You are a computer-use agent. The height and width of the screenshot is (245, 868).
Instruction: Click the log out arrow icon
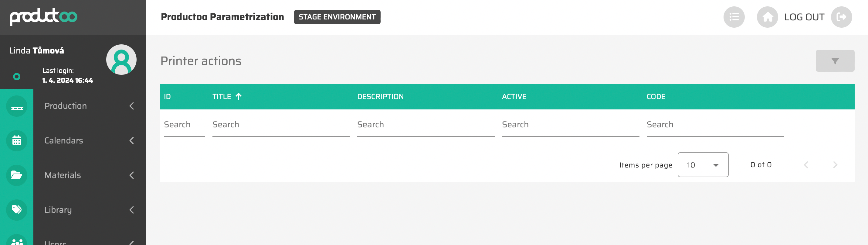pyautogui.click(x=841, y=17)
